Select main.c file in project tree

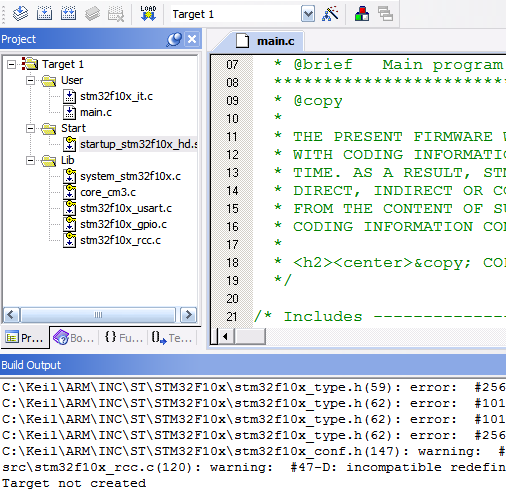point(96,112)
